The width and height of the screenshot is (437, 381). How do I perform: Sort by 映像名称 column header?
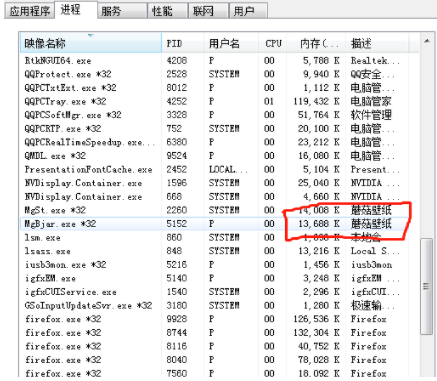coord(91,43)
